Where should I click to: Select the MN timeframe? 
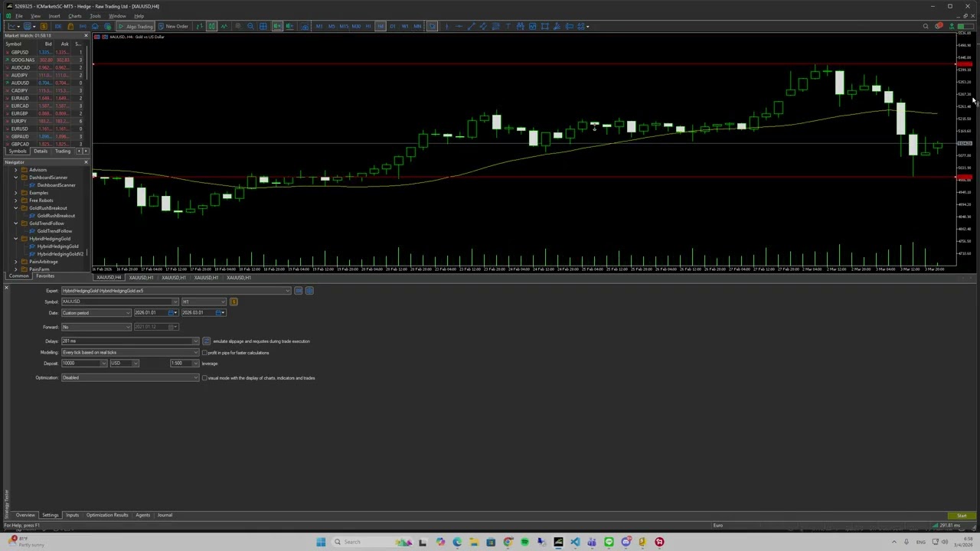point(417,26)
